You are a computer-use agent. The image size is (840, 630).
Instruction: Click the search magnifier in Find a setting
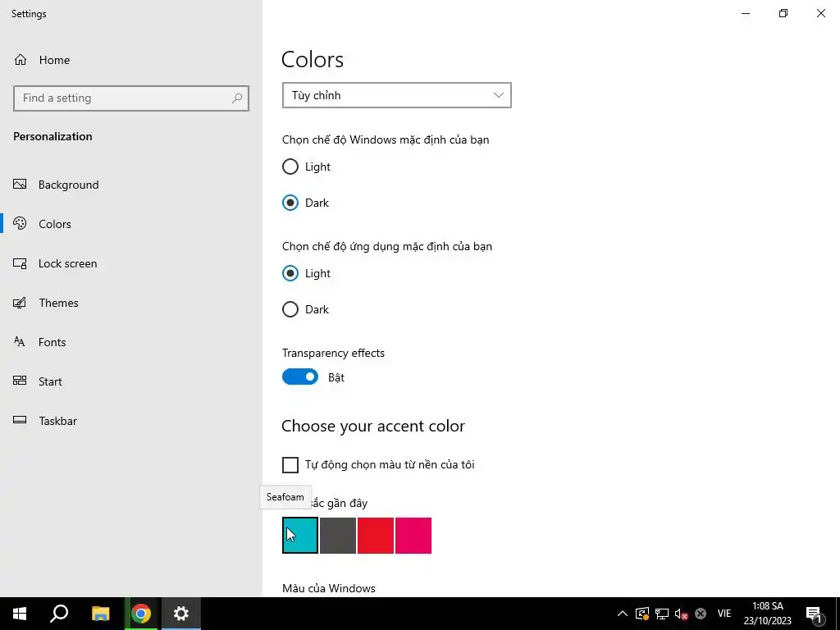point(237,98)
